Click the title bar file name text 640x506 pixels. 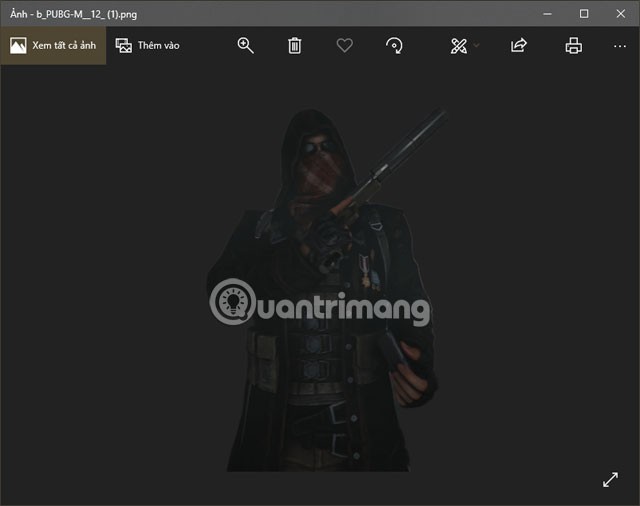pos(74,13)
